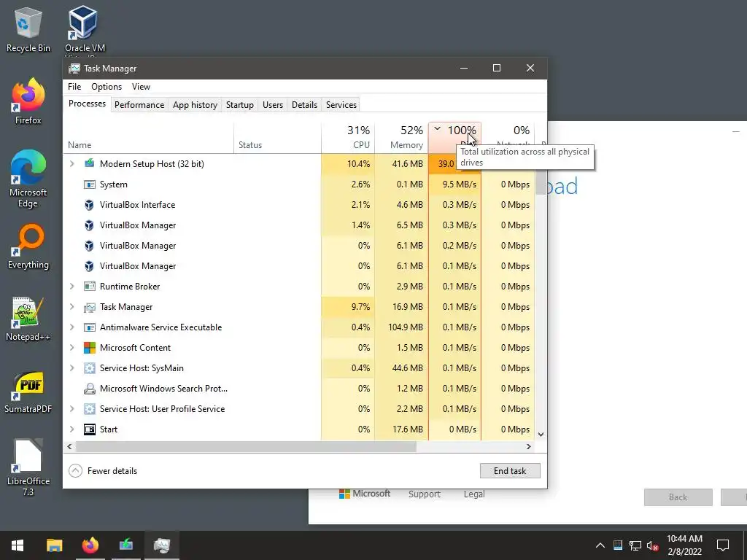Open the View menu
747x560 pixels.
[141, 87]
